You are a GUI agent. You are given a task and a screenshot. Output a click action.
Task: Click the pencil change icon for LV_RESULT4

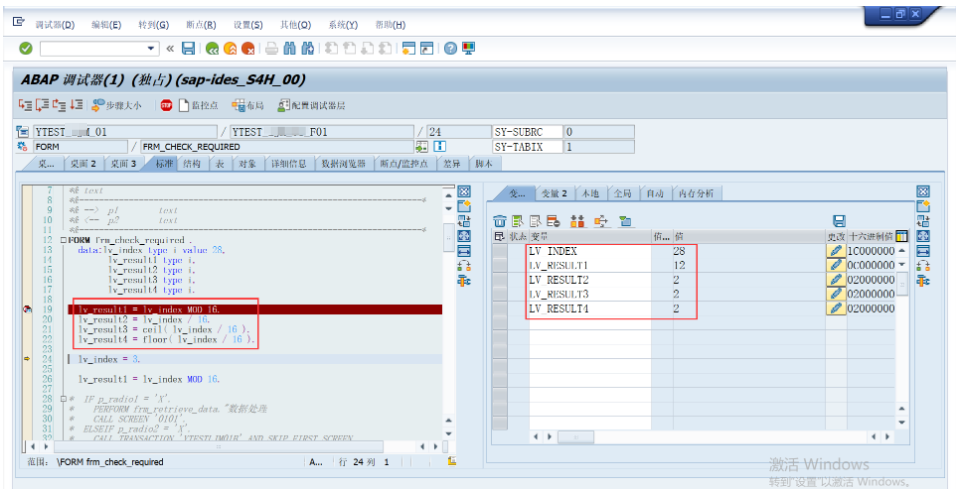[x=836, y=308]
